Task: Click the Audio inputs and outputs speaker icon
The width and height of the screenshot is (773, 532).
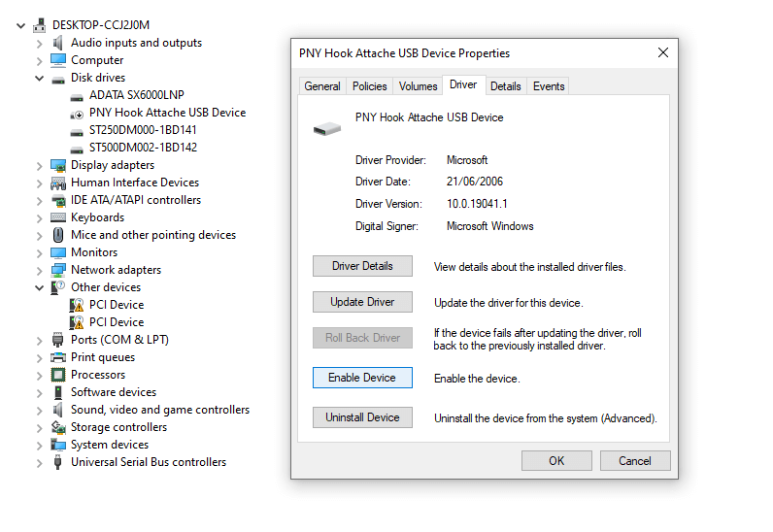Action: tap(57, 43)
